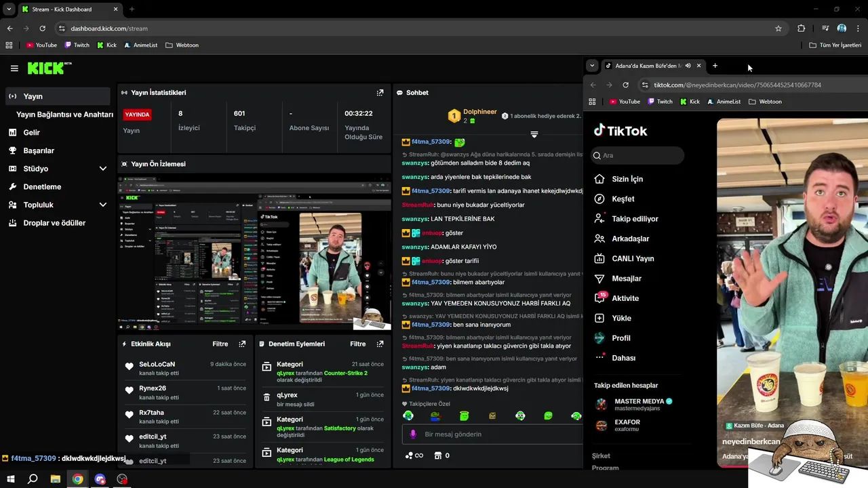This screenshot has width=868, height=488.
Task: Pick the earth-headphones emote in chat emote row
Action: 408,415
